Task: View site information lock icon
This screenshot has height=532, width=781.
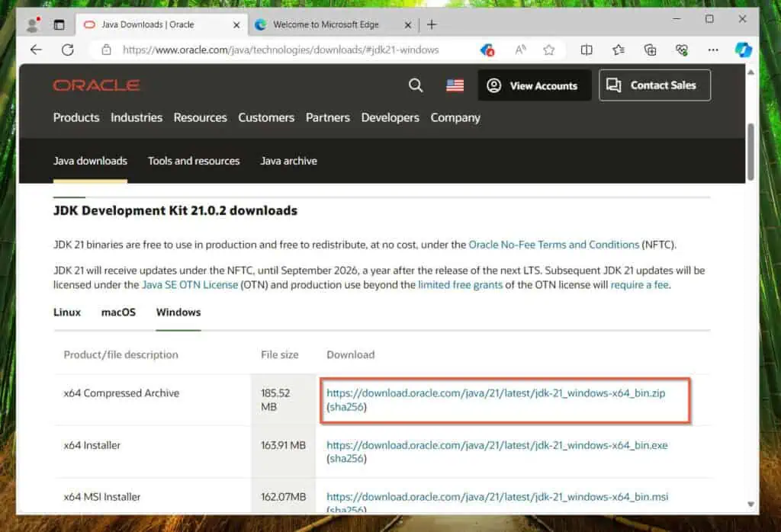Action: (106, 50)
